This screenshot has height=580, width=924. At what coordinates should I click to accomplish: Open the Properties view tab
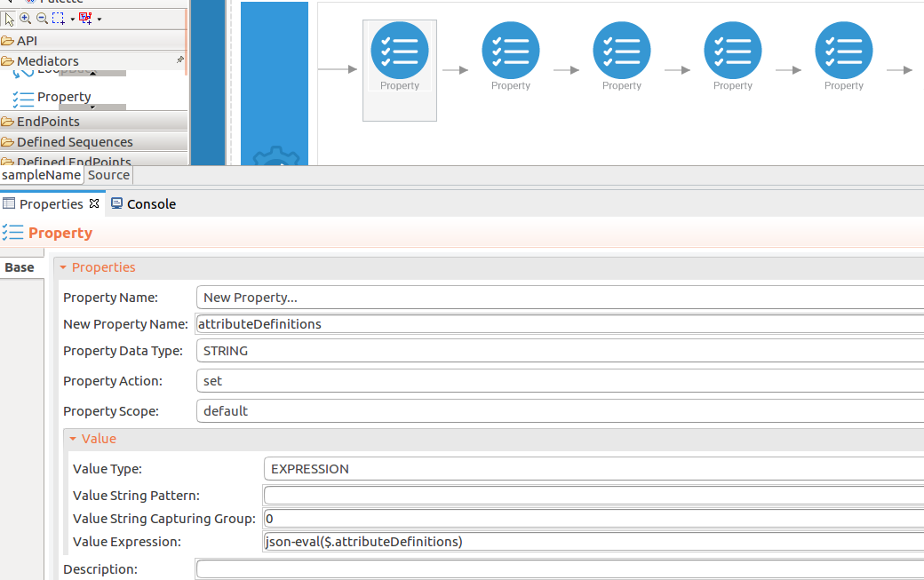point(52,203)
